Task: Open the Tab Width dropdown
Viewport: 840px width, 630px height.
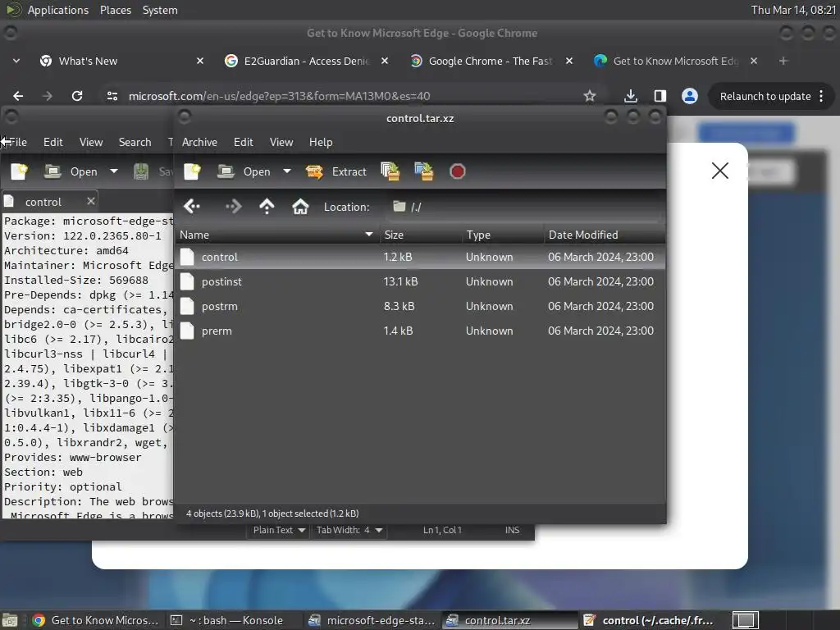Action: [349, 530]
